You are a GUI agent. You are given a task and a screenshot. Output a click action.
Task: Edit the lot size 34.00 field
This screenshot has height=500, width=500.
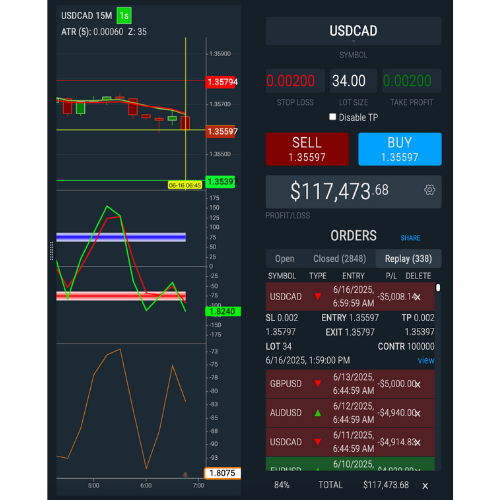[x=353, y=81]
